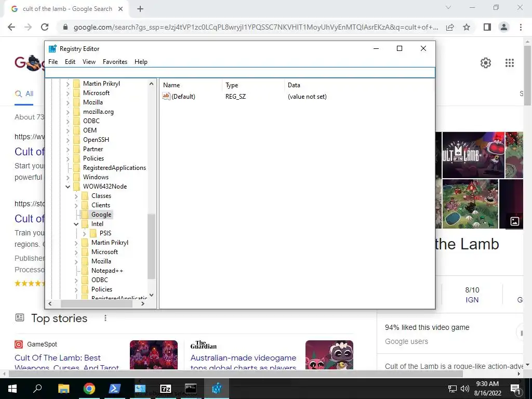Click the volume icon in system tray
The width and height of the screenshot is (532, 399).
(465, 389)
